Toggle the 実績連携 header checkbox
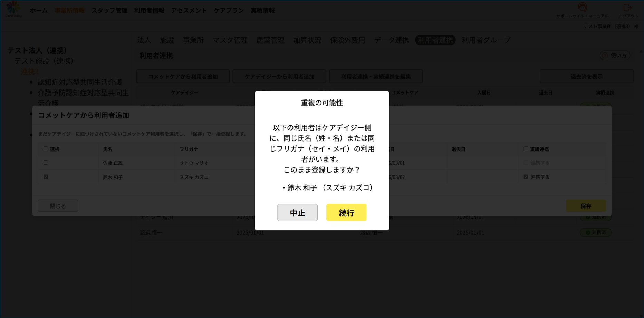Image resolution: width=644 pixels, height=318 pixels. (x=526, y=149)
